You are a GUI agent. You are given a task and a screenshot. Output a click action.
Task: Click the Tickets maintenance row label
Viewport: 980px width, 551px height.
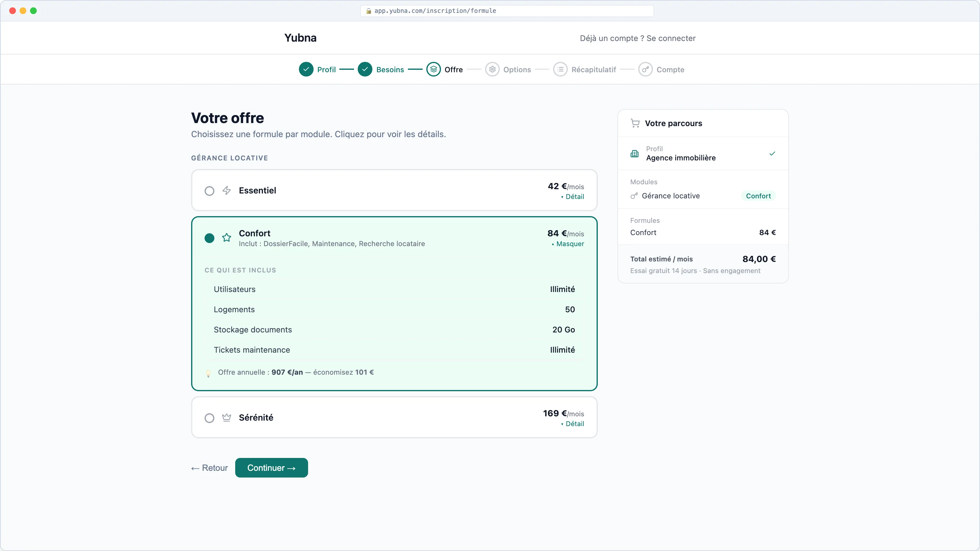(x=252, y=350)
